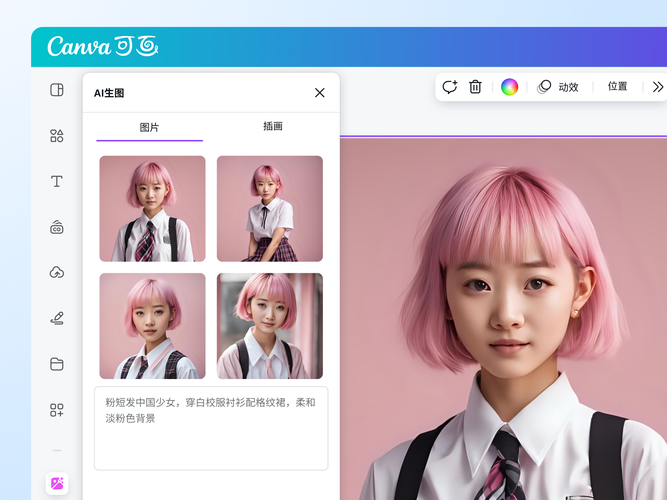Click the Canva 可画 logo
Screen dimensions: 667x500
pyautogui.click(x=103, y=46)
